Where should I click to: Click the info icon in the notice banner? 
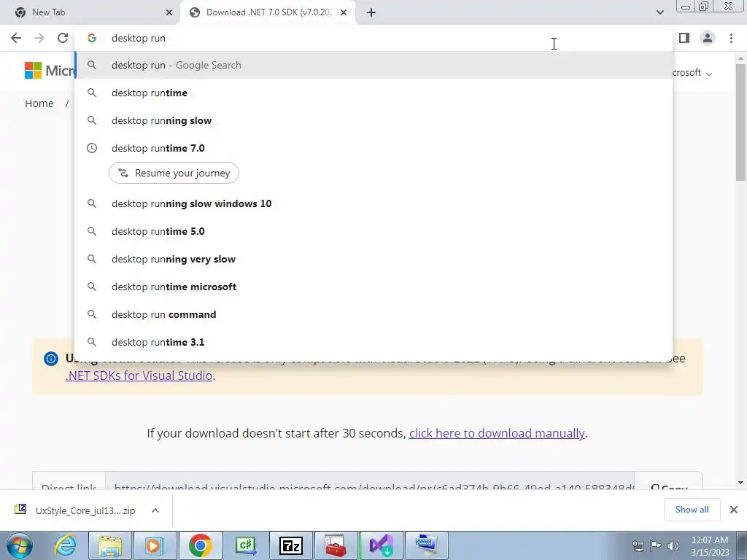point(51,359)
